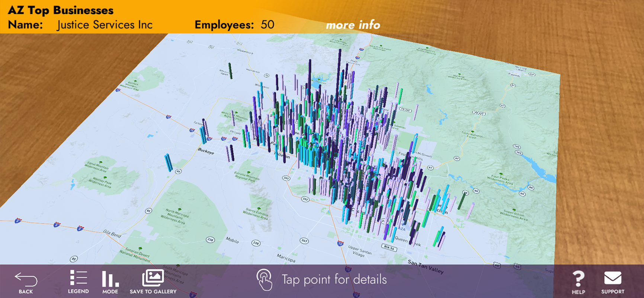Tap the Back arrow icon
644x298 pixels.
point(26,279)
